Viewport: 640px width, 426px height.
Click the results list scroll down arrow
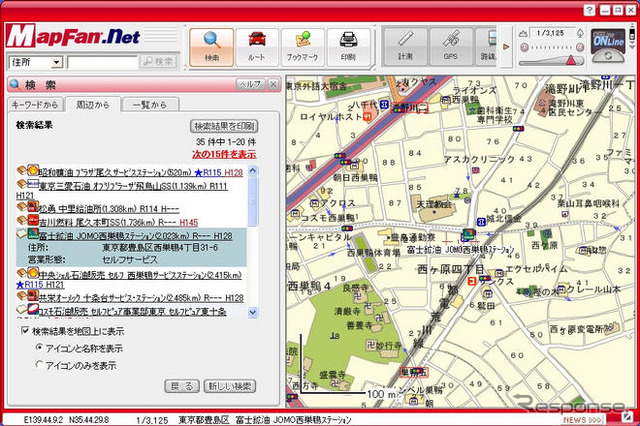click(x=253, y=312)
